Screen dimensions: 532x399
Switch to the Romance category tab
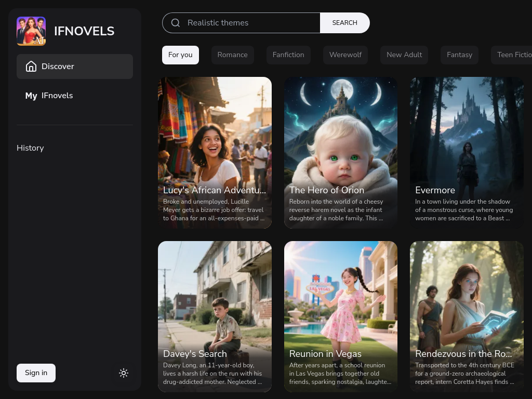pyautogui.click(x=232, y=55)
